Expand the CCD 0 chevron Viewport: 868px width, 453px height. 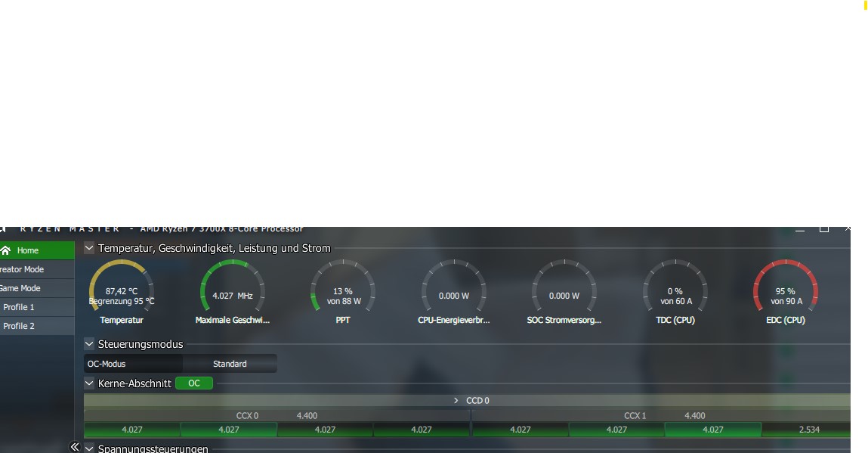coord(456,400)
